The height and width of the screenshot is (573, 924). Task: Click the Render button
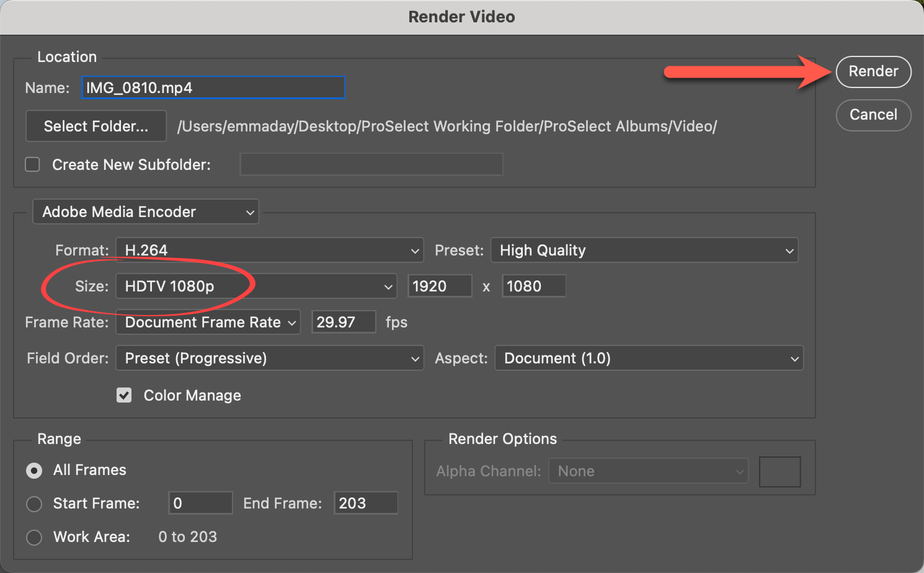[873, 72]
